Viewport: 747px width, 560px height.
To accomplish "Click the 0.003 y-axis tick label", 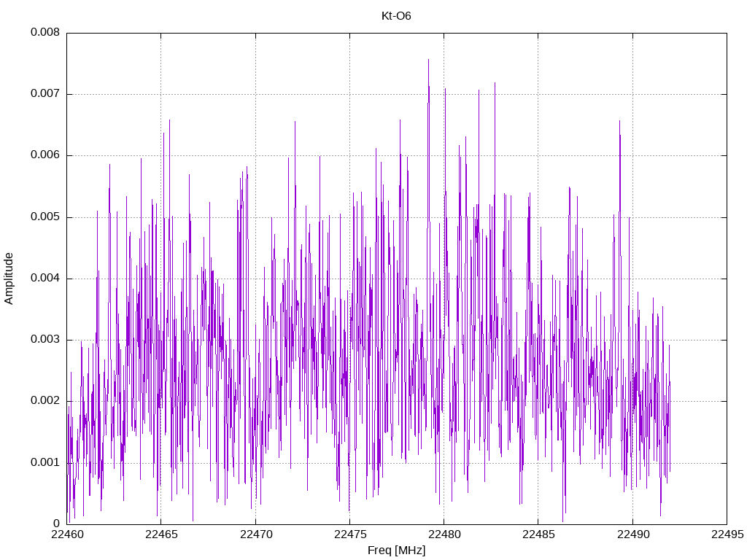I will (45, 340).
